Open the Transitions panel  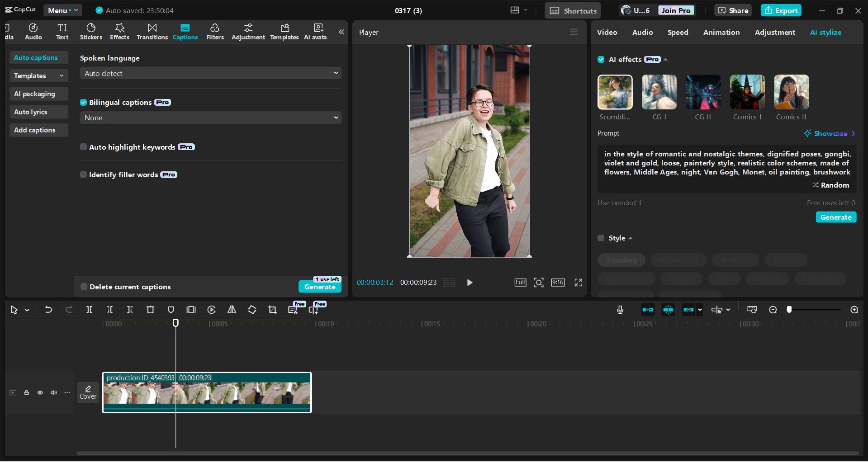coord(152,32)
